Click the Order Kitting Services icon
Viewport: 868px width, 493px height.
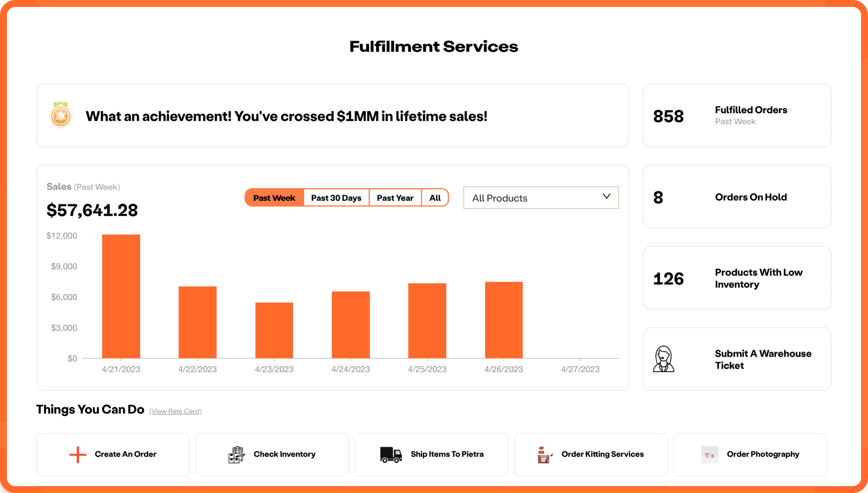point(544,455)
